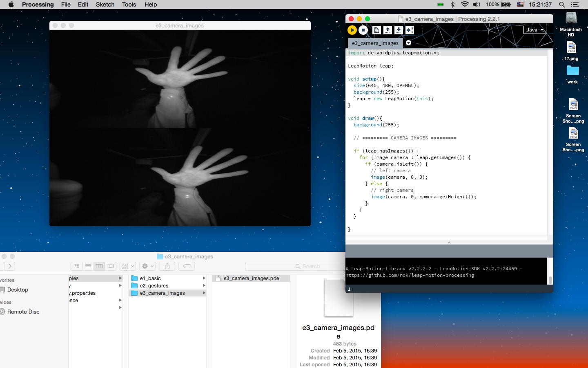Switch Finder to cover flow view
This screenshot has width=588, height=368.
tap(110, 266)
